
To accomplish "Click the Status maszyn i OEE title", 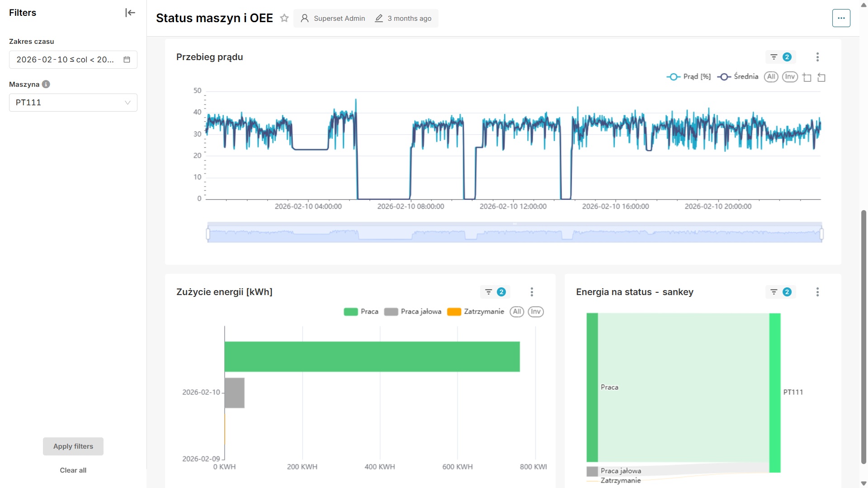I will coord(214,18).
